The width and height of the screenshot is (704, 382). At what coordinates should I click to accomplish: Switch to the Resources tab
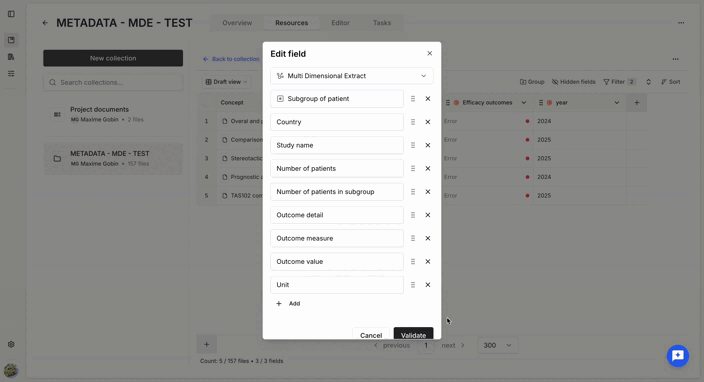coord(291,23)
